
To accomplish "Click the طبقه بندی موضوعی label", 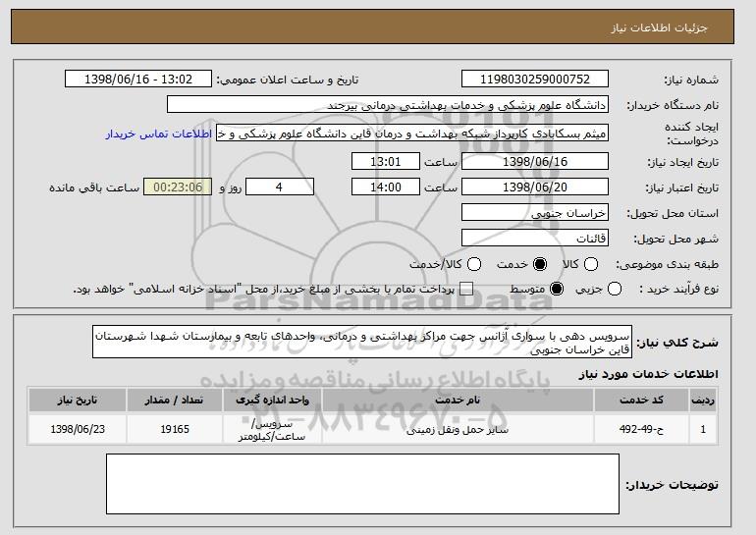I will 667,264.
